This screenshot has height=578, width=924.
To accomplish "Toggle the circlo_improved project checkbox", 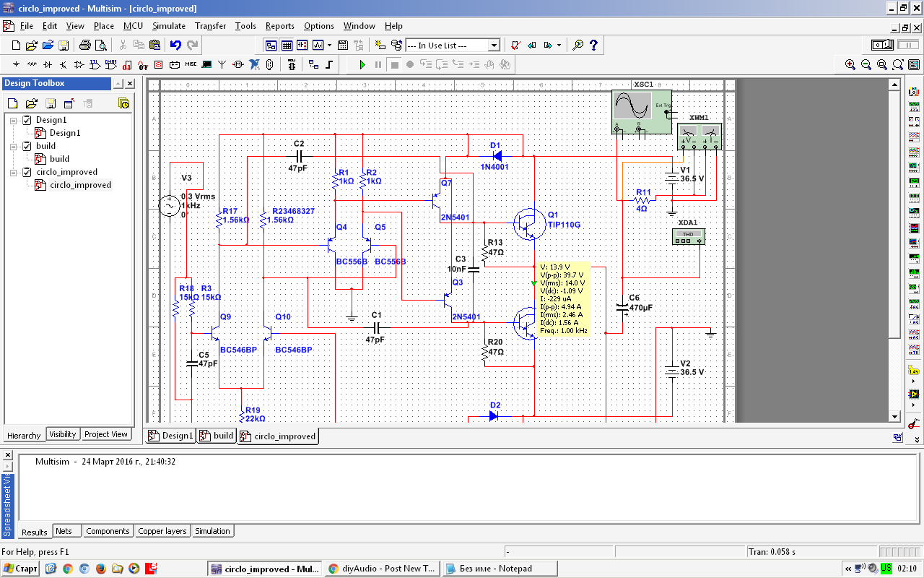I will (x=27, y=172).
